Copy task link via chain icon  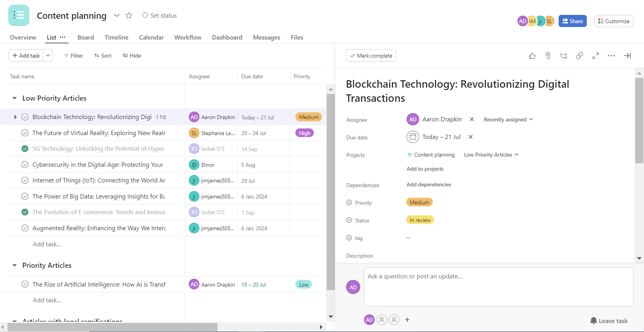[579, 56]
